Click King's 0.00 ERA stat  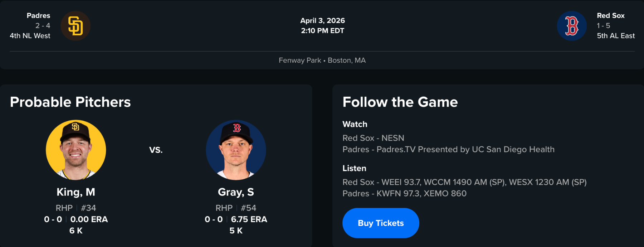point(89,219)
